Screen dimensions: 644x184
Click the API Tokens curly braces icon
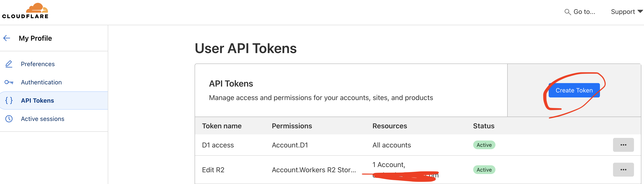click(9, 100)
